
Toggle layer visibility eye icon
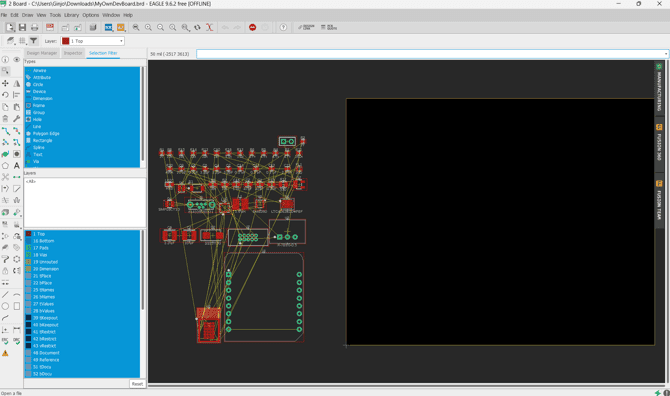pos(17,59)
